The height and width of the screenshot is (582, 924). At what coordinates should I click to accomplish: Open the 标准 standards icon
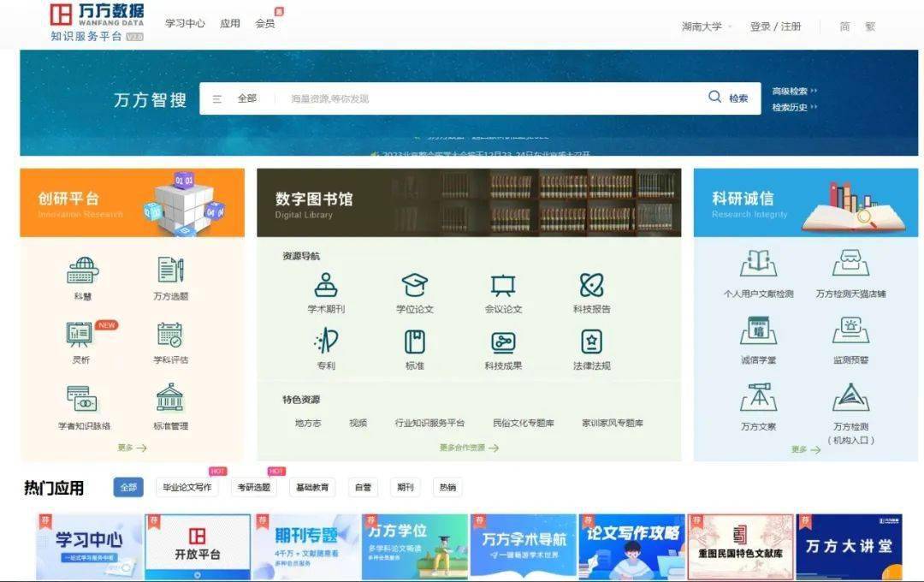[x=415, y=342]
